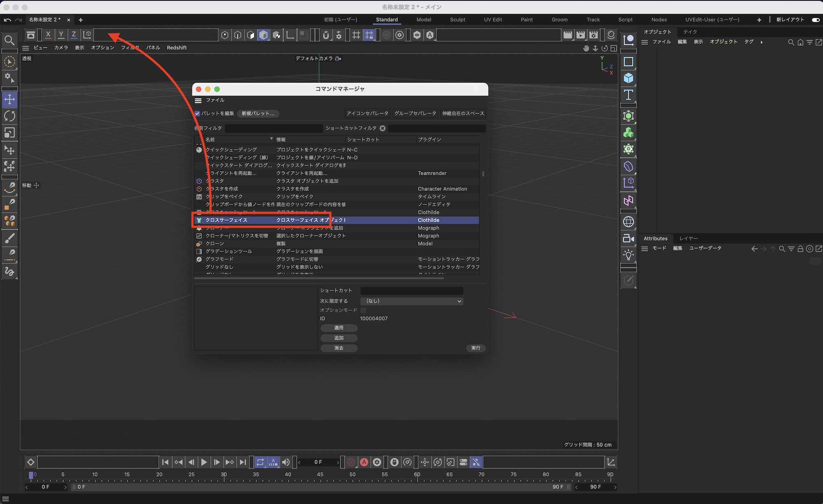
Task: Open the 次に限定する dropdown
Action: 411,301
